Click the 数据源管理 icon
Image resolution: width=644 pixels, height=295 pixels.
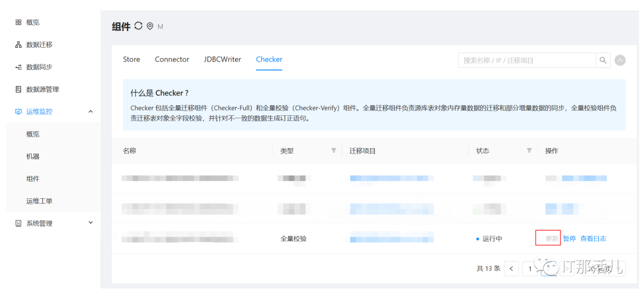point(18,90)
